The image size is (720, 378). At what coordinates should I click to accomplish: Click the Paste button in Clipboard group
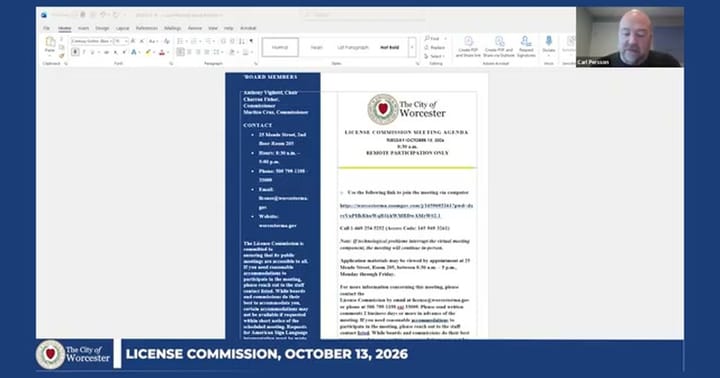[50, 45]
